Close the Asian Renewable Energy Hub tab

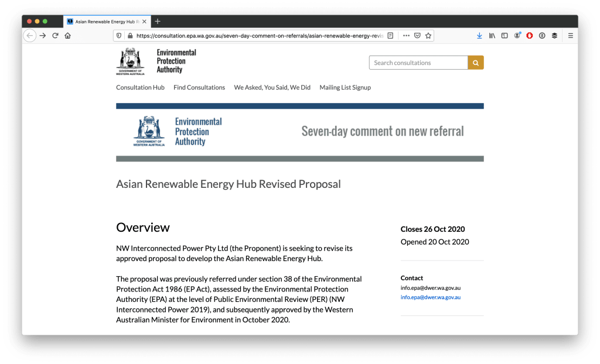[144, 22]
